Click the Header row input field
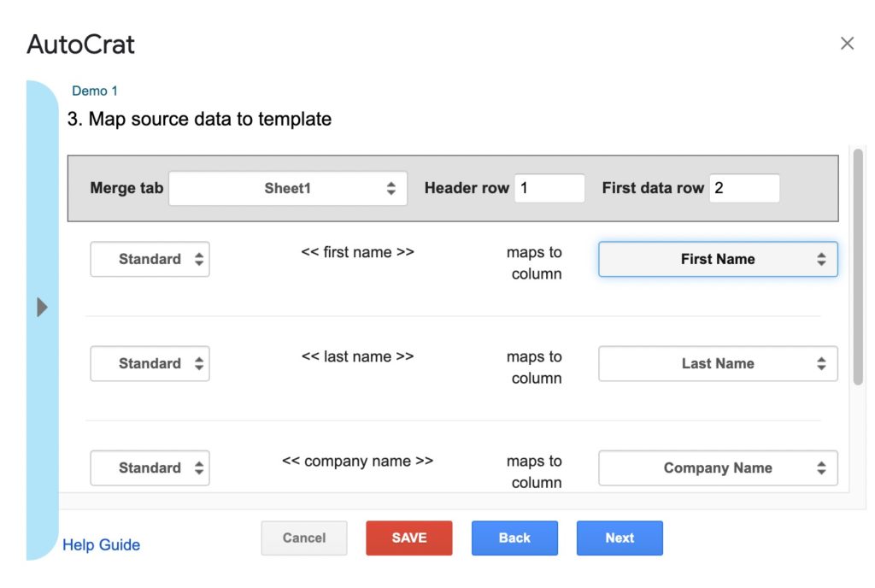Screen dimensions: 875x588 pyautogui.click(x=549, y=188)
